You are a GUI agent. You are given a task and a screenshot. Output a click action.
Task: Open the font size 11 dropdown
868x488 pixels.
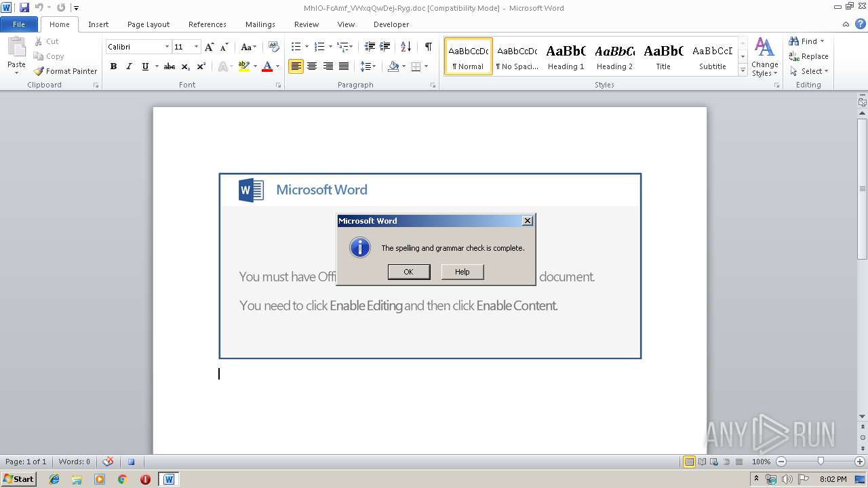pyautogui.click(x=196, y=47)
